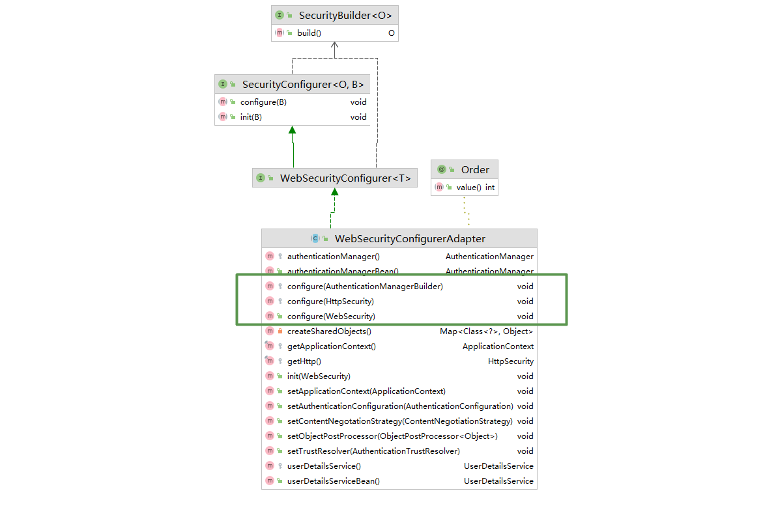Click the key icon next to getHttp()
Image resolution: width=763 pixels, height=532 pixels.
tap(279, 361)
